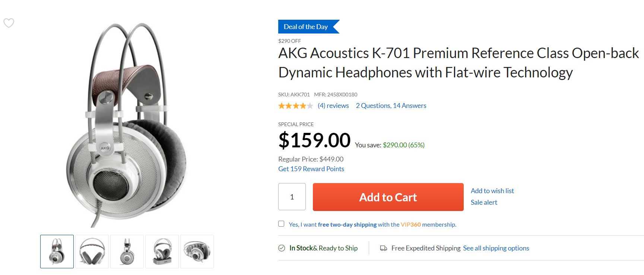View the fourth thumbnail with headphone stand
644x275 pixels.
click(x=162, y=252)
